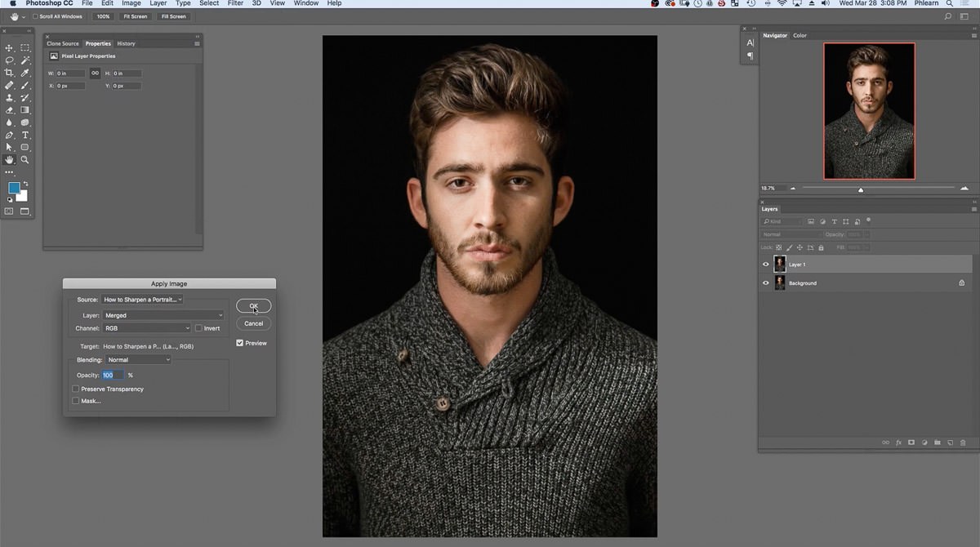Click the link layers icon in Layers panel
This screenshot has height=547, width=980.
[x=885, y=442]
